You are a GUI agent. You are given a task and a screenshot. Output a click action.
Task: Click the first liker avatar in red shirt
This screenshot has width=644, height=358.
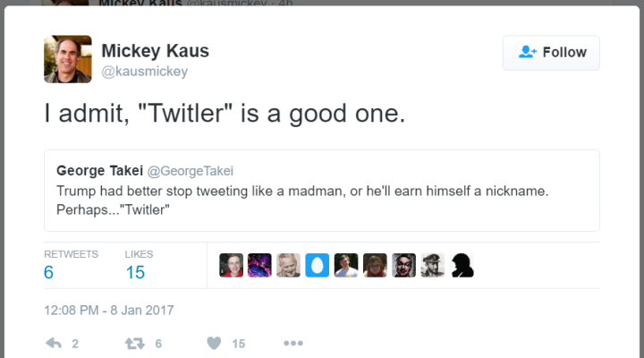point(231,265)
